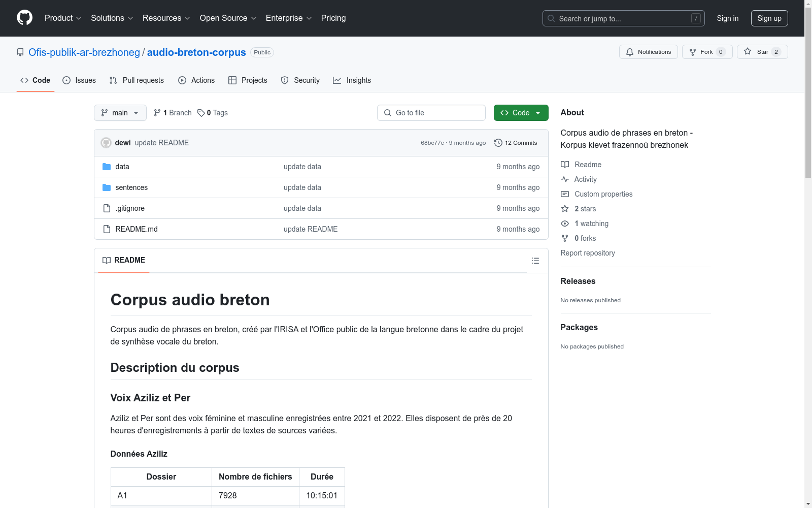Image resolution: width=812 pixels, height=508 pixels.
Task: Click the data folder icon
Action: 107,167
